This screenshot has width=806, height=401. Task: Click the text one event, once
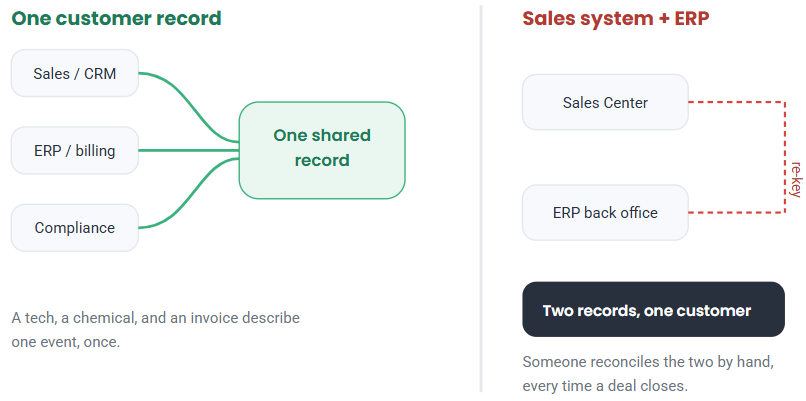(x=66, y=342)
